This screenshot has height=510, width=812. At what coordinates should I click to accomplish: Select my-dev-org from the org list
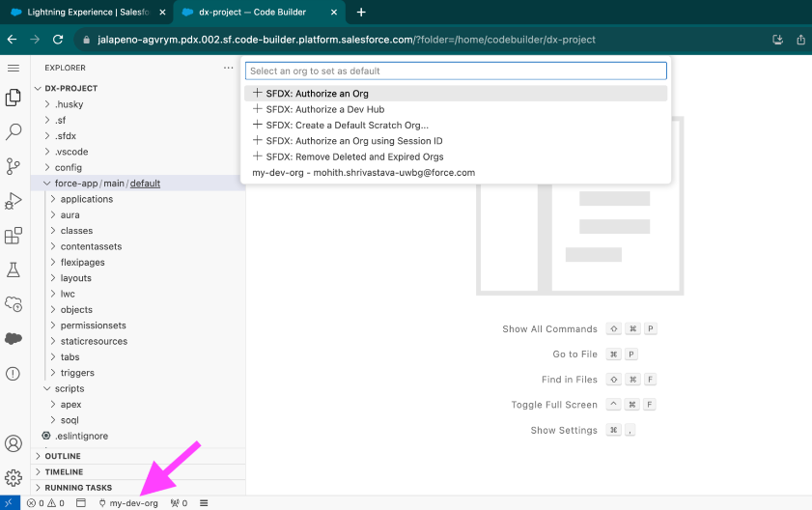pos(363,173)
